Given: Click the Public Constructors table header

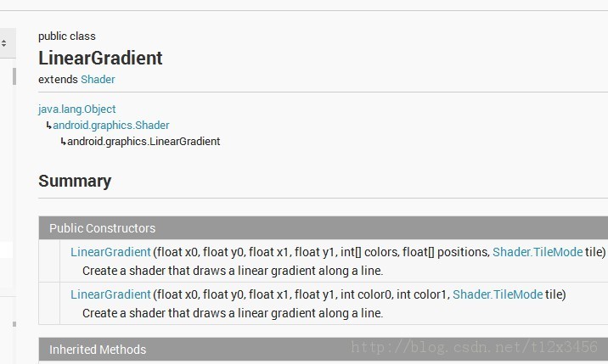Looking at the screenshot, I should pyautogui.click(x=102, y=228).
